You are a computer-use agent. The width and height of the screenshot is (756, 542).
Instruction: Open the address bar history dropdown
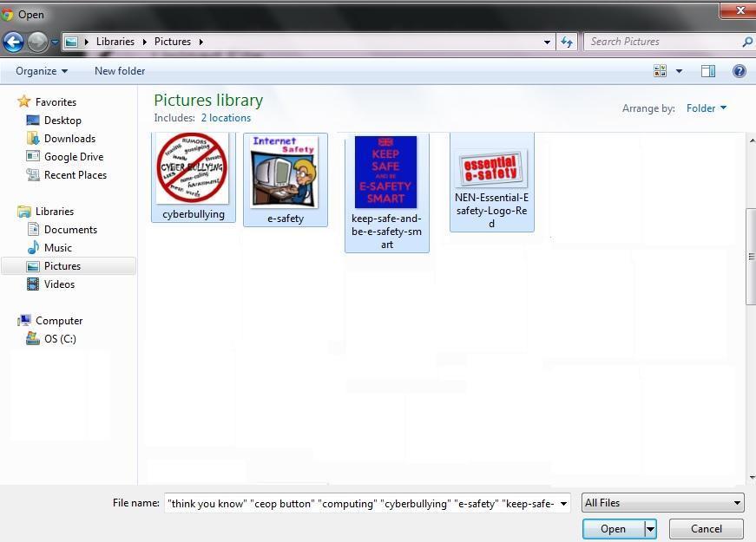click(547, 42)
